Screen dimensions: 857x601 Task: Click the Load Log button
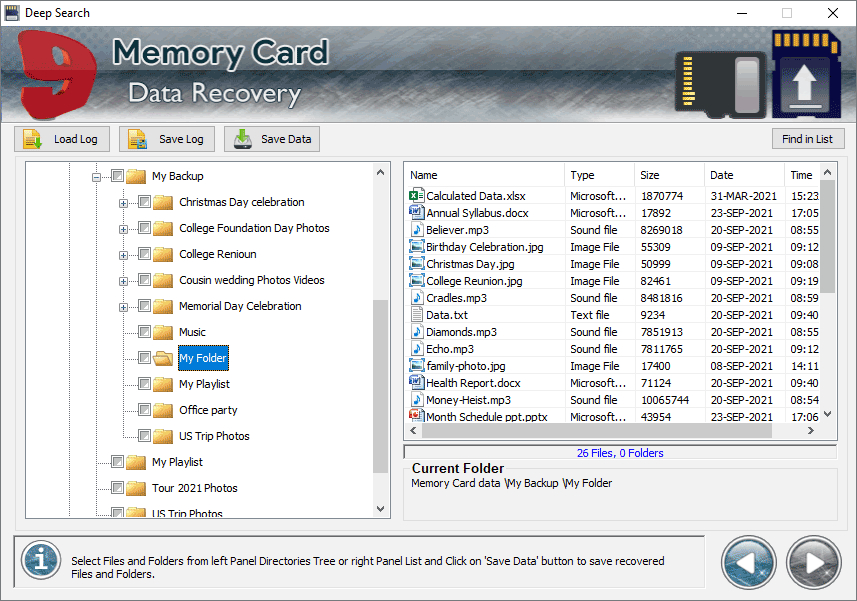click(62, 139)
